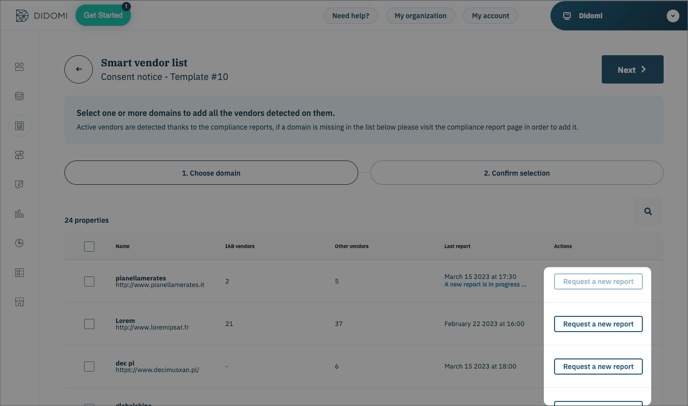Click the notification badge on Get Started
The image size is (688, 406).
(x=126, y=6)
